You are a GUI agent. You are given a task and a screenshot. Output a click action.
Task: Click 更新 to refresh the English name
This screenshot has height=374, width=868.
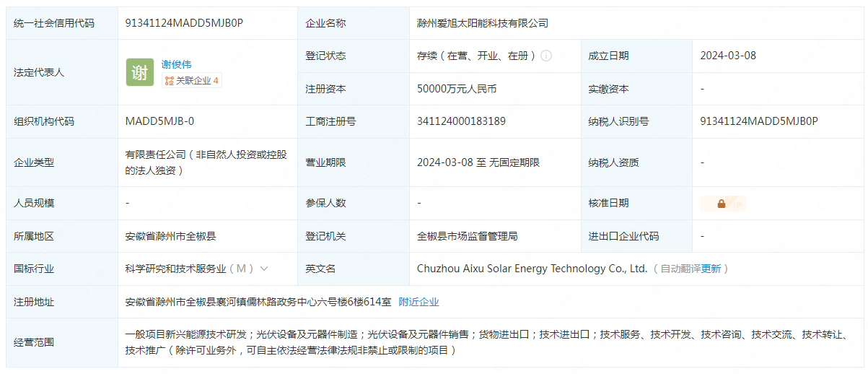click(x=711, y=269)
